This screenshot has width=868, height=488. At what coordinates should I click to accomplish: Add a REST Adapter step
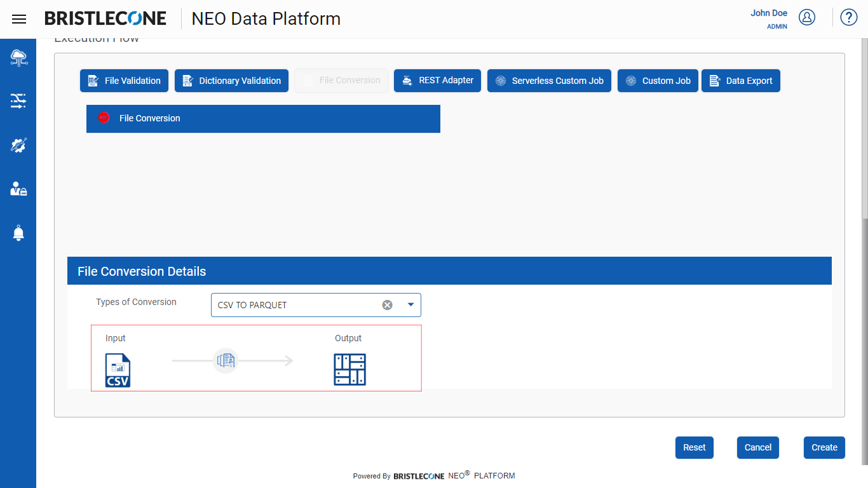437,81
